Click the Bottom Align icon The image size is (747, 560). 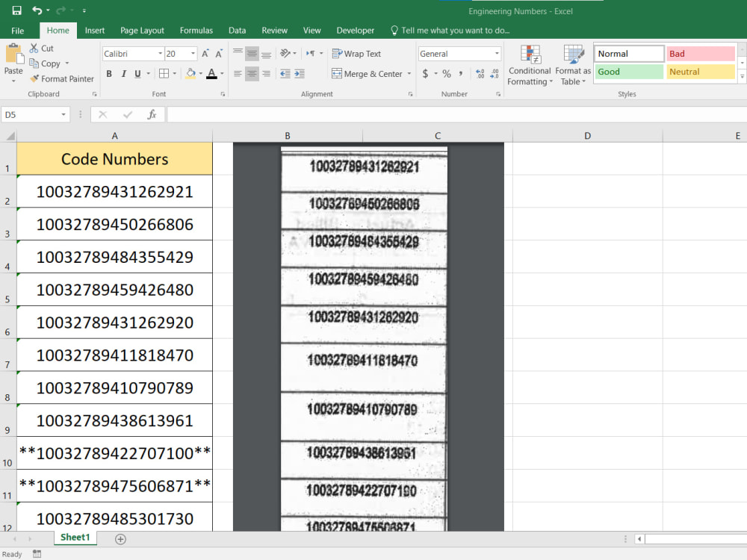point(267,53)
